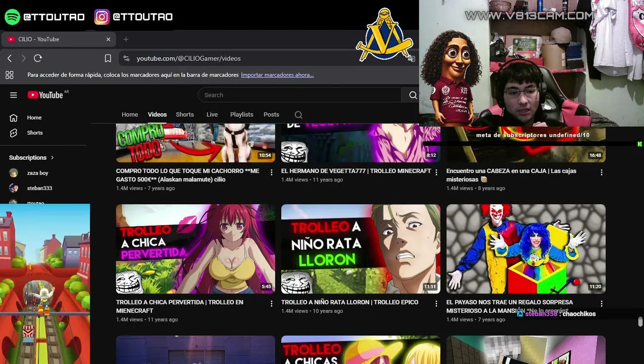Click the browser address bar URL

188,58
